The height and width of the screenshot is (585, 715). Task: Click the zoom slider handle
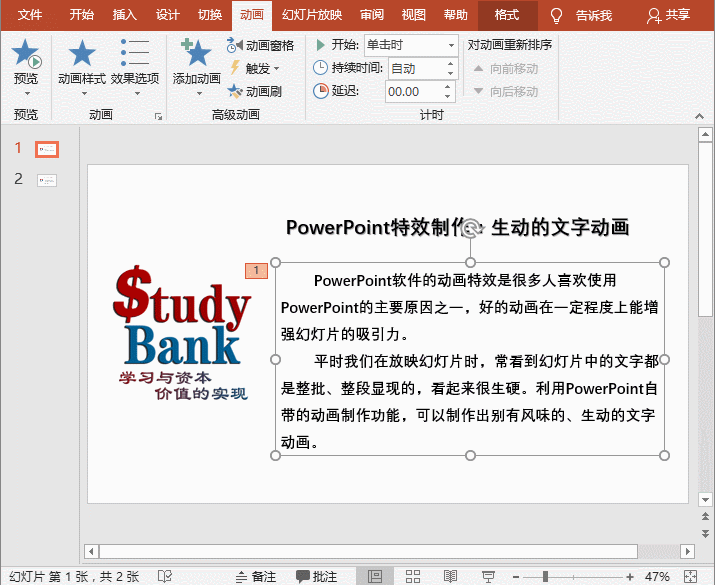coord(545,577)
